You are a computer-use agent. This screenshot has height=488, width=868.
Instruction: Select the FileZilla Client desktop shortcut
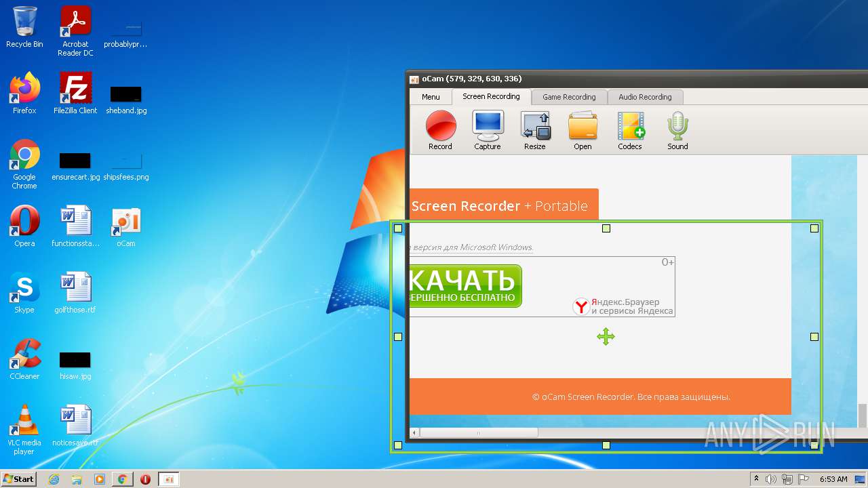[x=75, y=93]
